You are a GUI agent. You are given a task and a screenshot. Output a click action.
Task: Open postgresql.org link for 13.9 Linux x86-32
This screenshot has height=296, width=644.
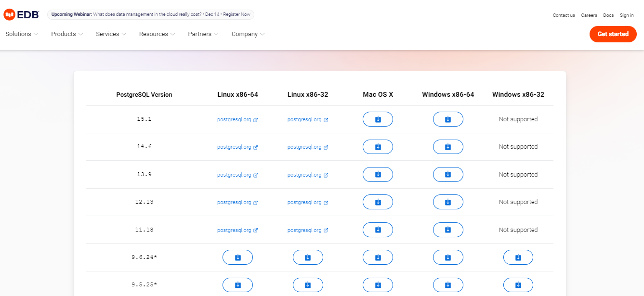tap(308, 175)
